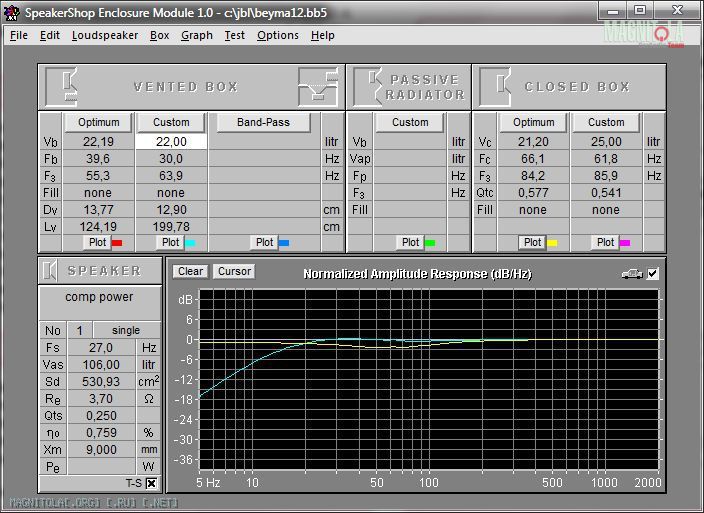
Task: Click the speaker Sd value 530,93
Action: (101, 381)
